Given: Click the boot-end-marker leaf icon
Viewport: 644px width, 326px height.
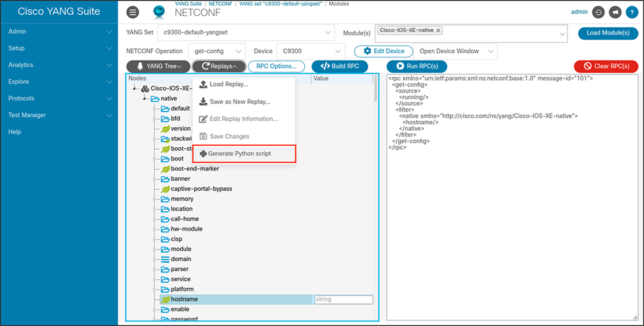Looking at the screenshot, I should [165, 169].
